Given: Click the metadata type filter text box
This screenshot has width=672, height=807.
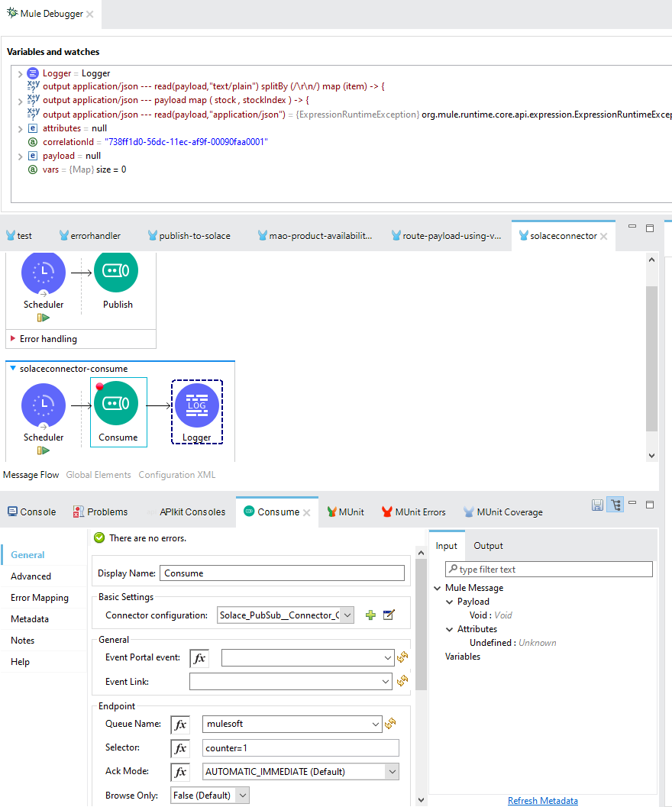Looking at the screenshot, I should tap(549, 570).
